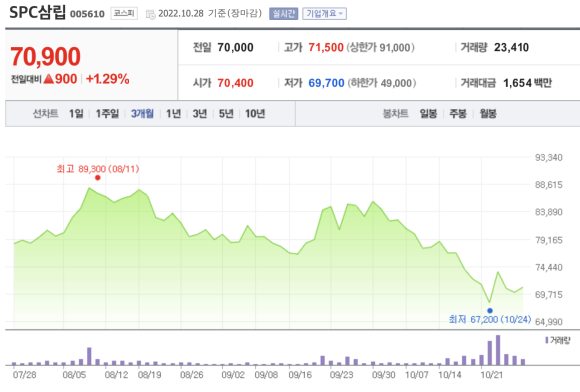Click the 93,340 price axis label
This screenshot has width=580, height=392.
[549, 158]
